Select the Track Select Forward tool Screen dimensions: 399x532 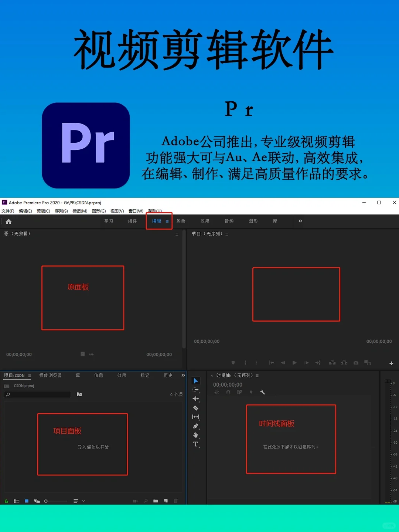(196, 390)
